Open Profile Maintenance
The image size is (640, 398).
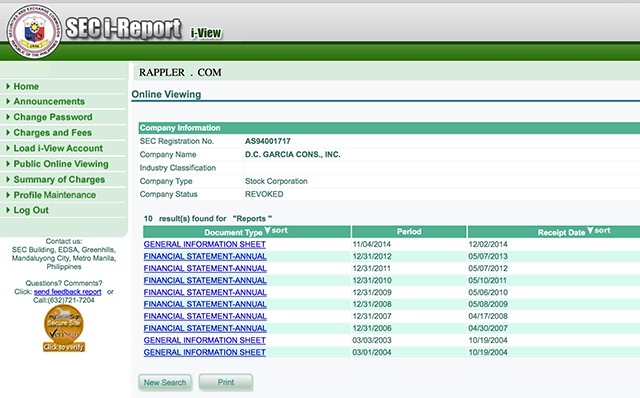click(55, 195)
